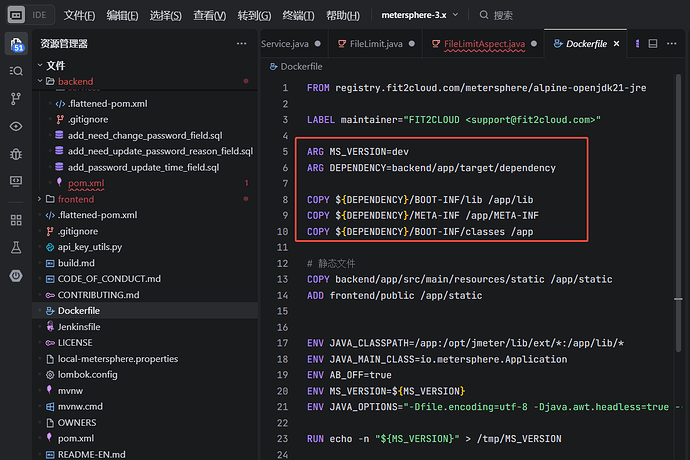Open the Source Control view
The height and width of the screenshot is (460, 690).
pyautogui.click(x=16, y=98)
